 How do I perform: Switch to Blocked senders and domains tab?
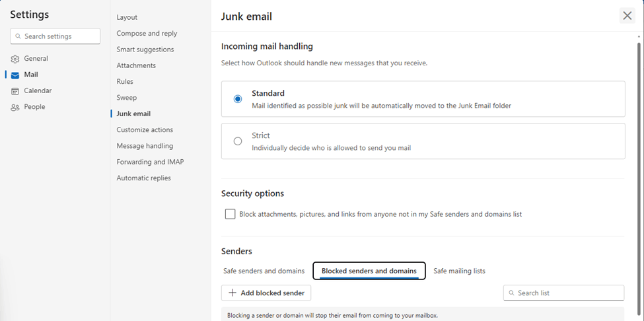click(x=369, y=271)
